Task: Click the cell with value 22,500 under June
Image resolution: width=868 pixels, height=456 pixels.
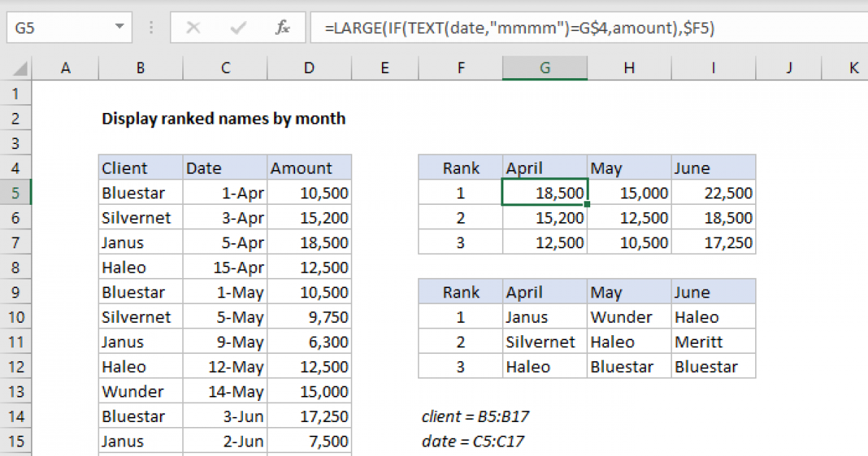Action: 713,193
